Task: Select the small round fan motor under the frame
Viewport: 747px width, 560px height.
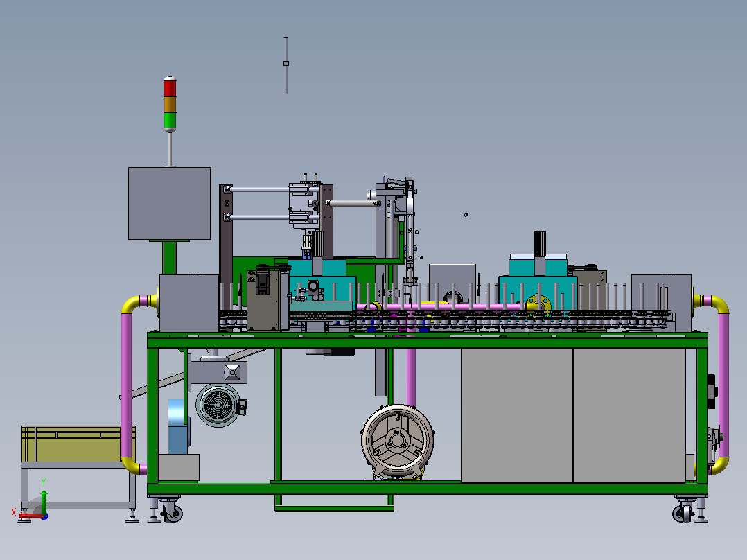Action: pos(219,405)
